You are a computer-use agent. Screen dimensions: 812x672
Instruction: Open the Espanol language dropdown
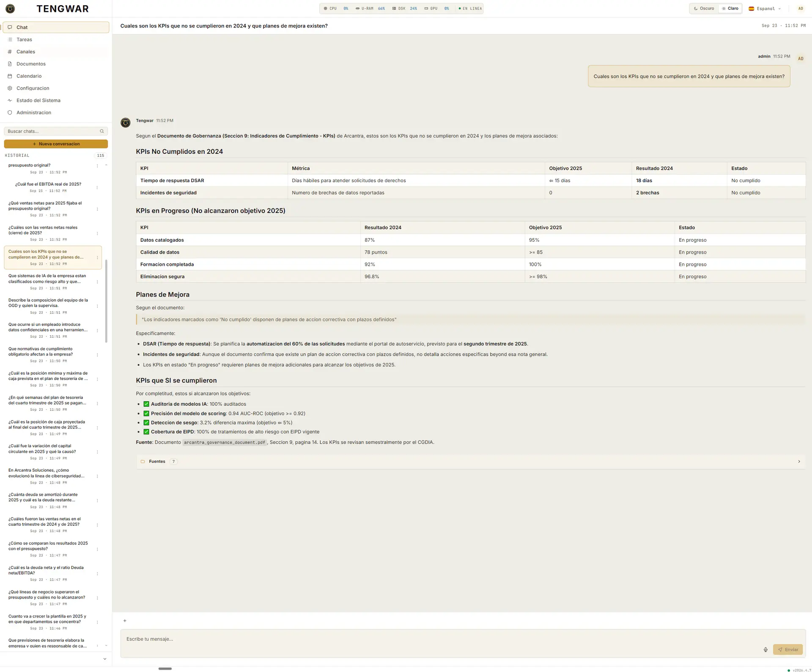pos(765,8)
